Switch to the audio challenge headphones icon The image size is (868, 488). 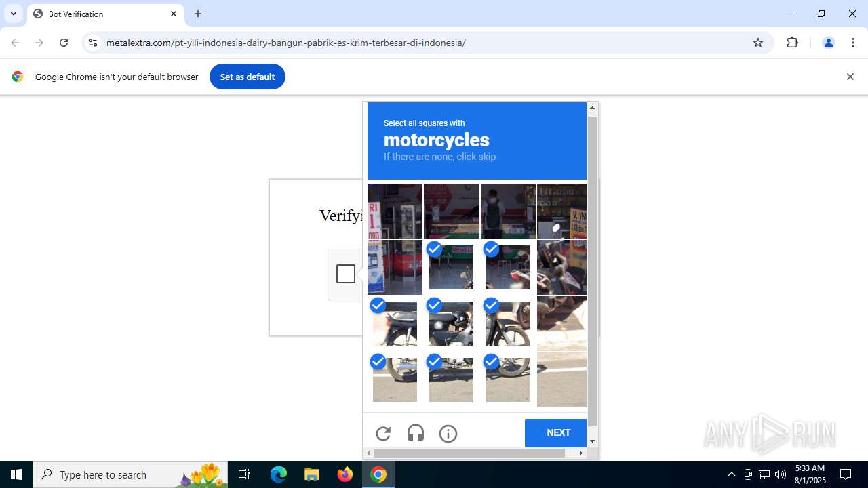[416, 433]
